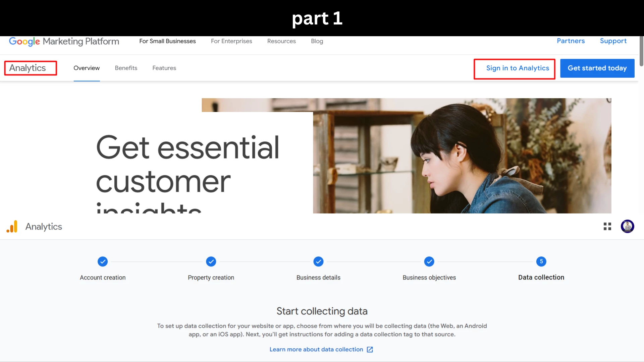Image resolution: width=644 pixels, height=362 pixels.
Task: Click the Google Marketing Platform logo
Action: tap(64, 41)
